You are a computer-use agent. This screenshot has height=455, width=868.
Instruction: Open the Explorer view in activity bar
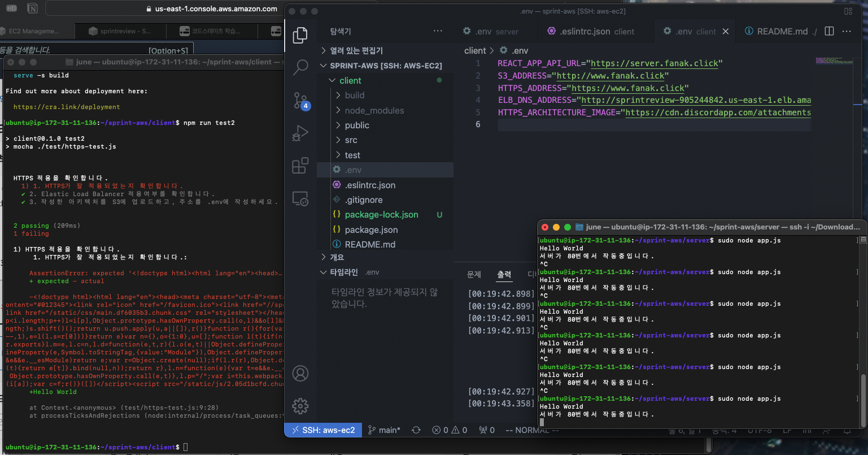[300, 36]
